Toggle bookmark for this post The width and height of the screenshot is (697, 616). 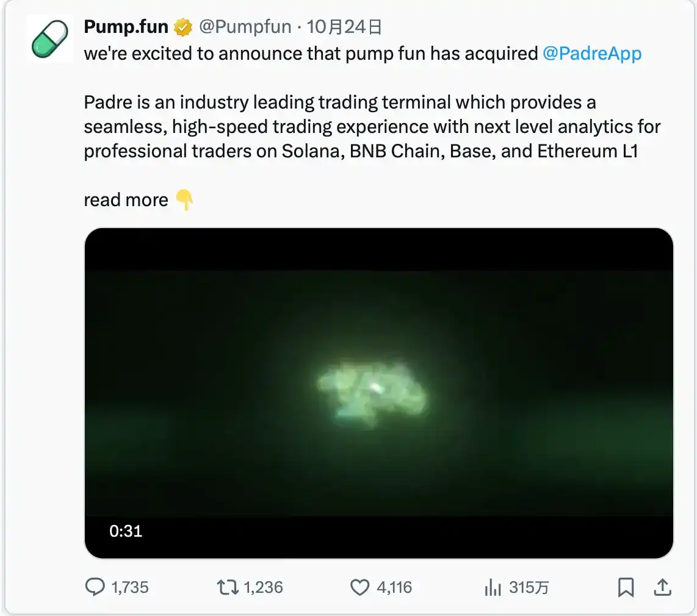coord(625,587)
